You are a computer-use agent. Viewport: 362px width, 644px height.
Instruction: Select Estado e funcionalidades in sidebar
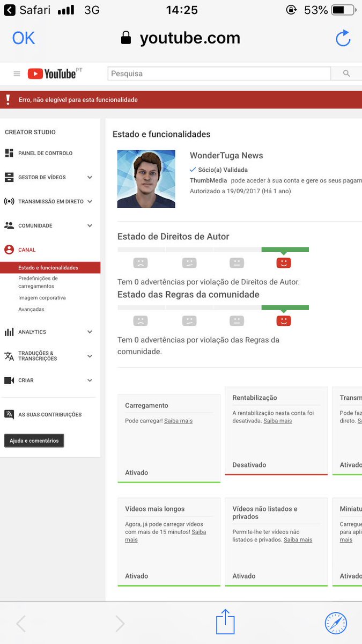50,268
